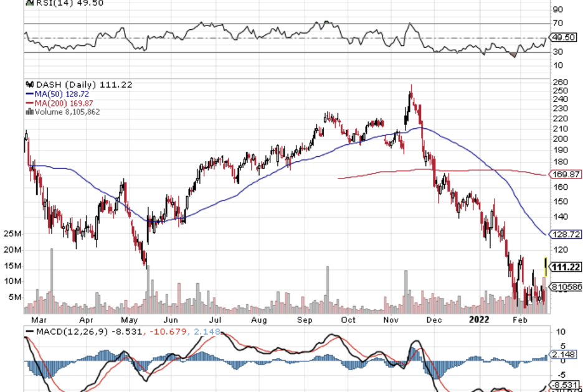Click the 10M volume axis label
Viewport: 583px width, 392px height.
12,281
